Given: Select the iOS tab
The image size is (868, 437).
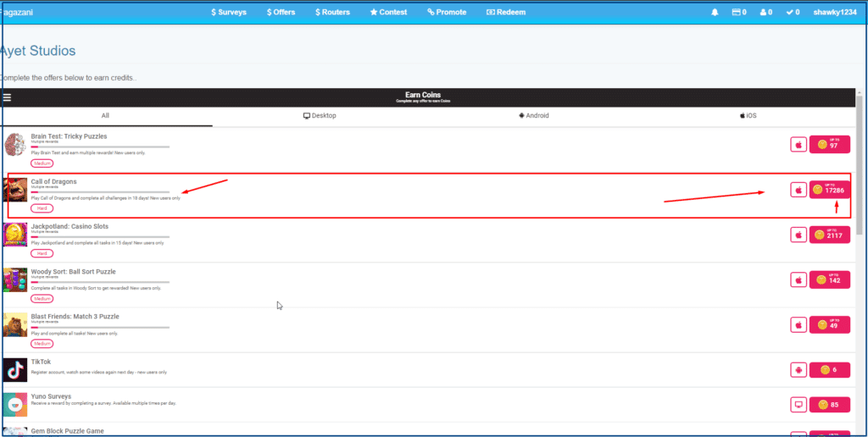Looking at the screenshot, I should click(x=748, y=115).
